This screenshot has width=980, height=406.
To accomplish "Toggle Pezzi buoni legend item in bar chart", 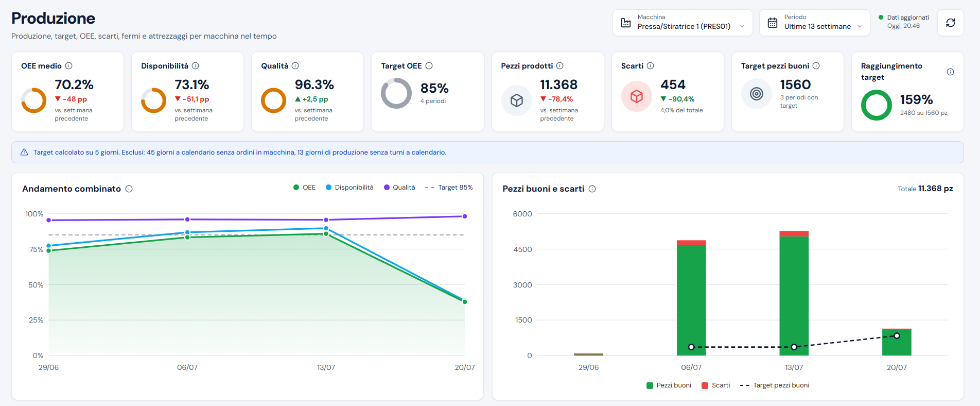I will (x=669, y=385).
